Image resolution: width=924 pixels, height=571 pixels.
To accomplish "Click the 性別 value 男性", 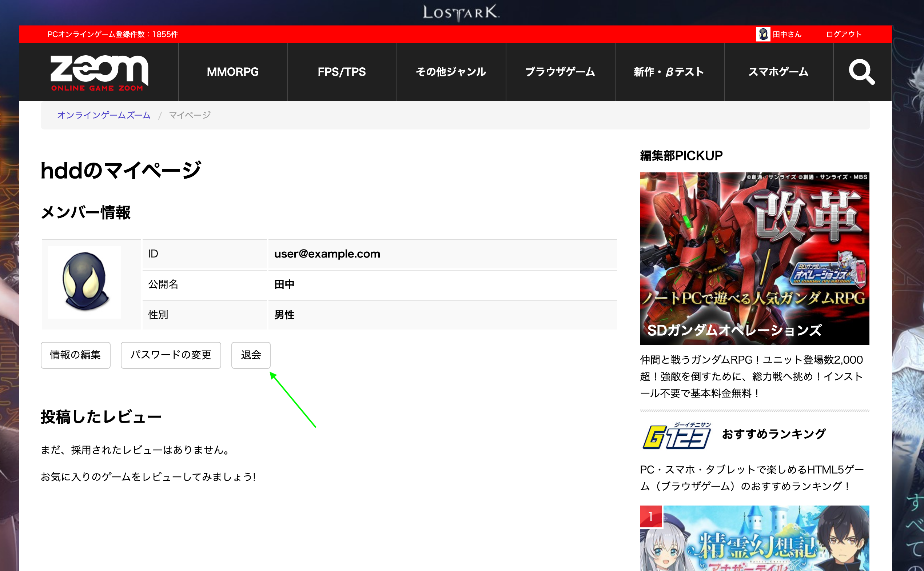I will (x=284, y=315).
